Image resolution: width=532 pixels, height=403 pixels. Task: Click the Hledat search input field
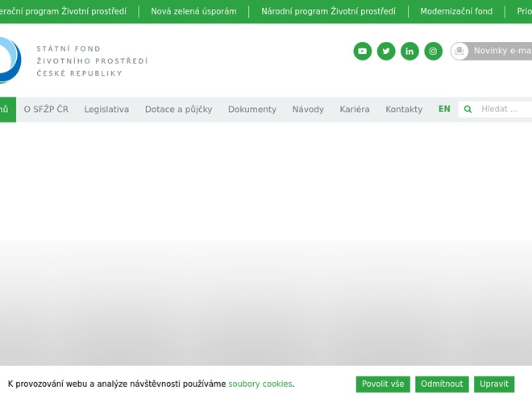tap(504, 110)
